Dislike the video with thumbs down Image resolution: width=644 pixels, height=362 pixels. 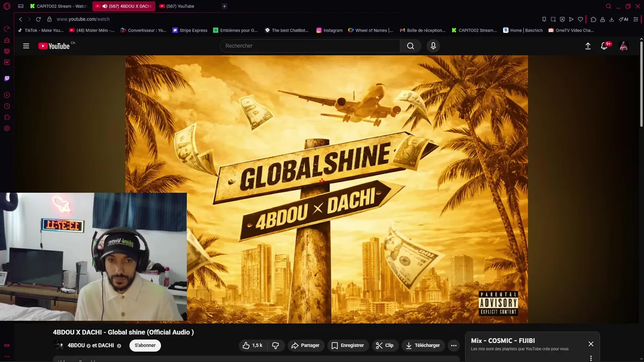[276, 345]
